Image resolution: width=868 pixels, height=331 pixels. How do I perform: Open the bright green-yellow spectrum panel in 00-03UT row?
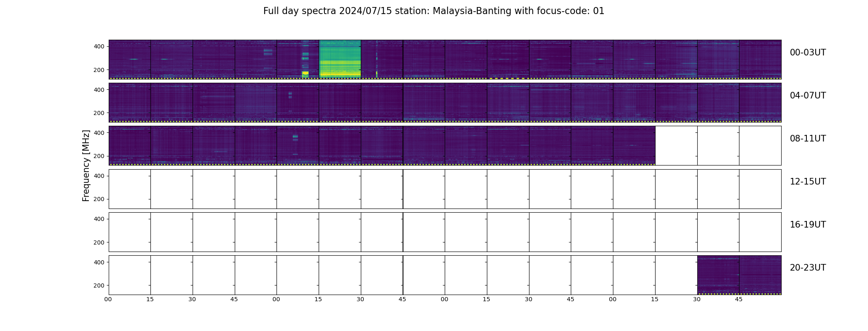click(340, 59)
